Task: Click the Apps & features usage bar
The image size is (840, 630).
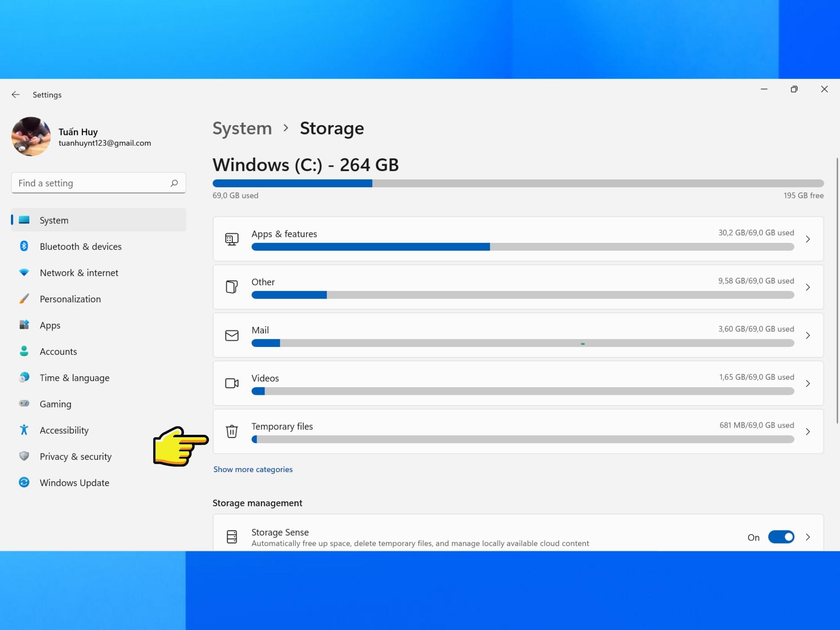Action: (x=523, y=247)
